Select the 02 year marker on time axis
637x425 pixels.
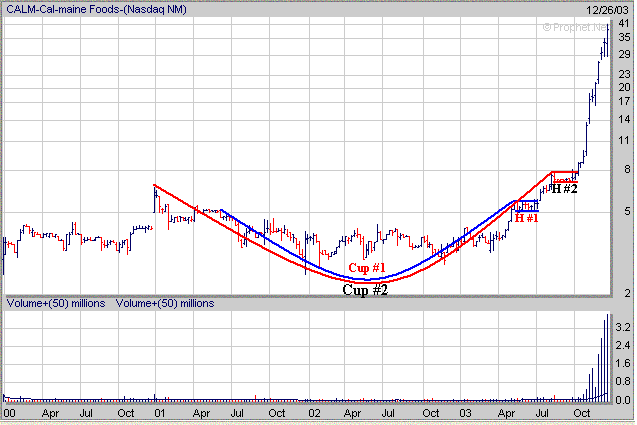(x=313, y=412)
